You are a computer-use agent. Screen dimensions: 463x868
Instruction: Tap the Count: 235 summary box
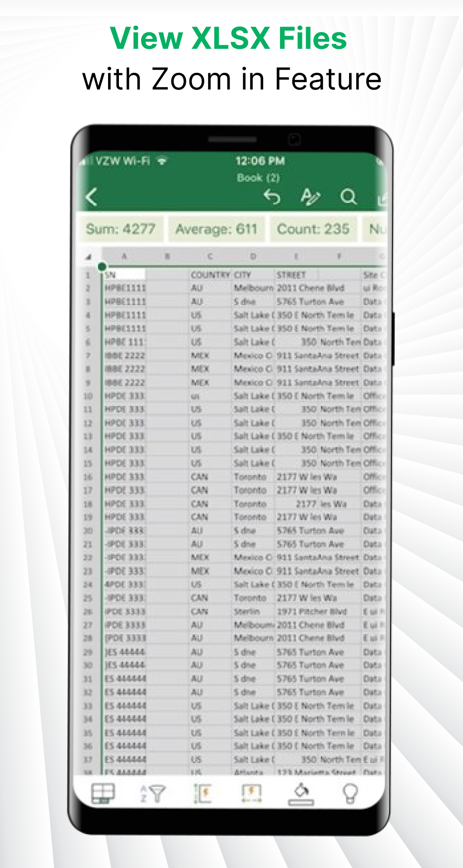(313, 229)
